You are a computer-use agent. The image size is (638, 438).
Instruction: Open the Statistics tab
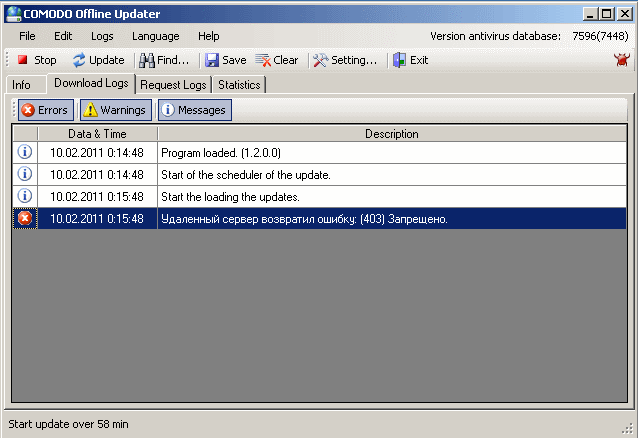point(239,85)
